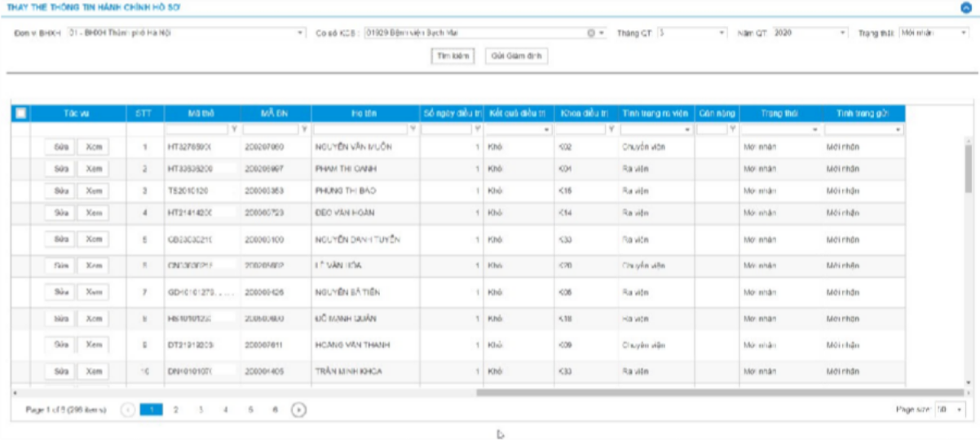The width and height of the screenshot is (980, 440).
Task: Expand the Tháng QT dropdown
Action: click(x=722, y=33)
